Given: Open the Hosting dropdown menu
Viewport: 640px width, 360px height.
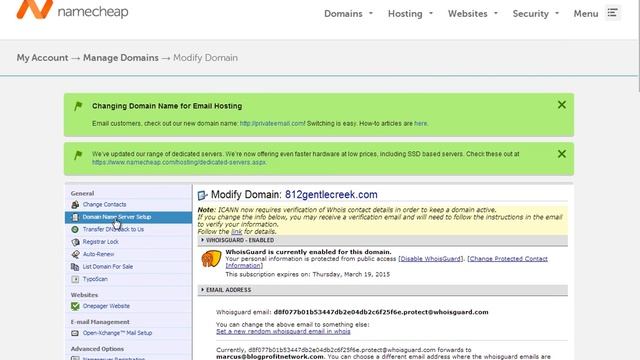Looking at the screenshot, I should tap(410, 13).
